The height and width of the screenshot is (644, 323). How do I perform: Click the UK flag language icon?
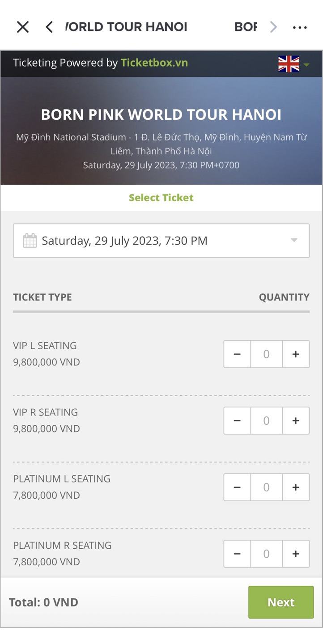pos(289,64)
